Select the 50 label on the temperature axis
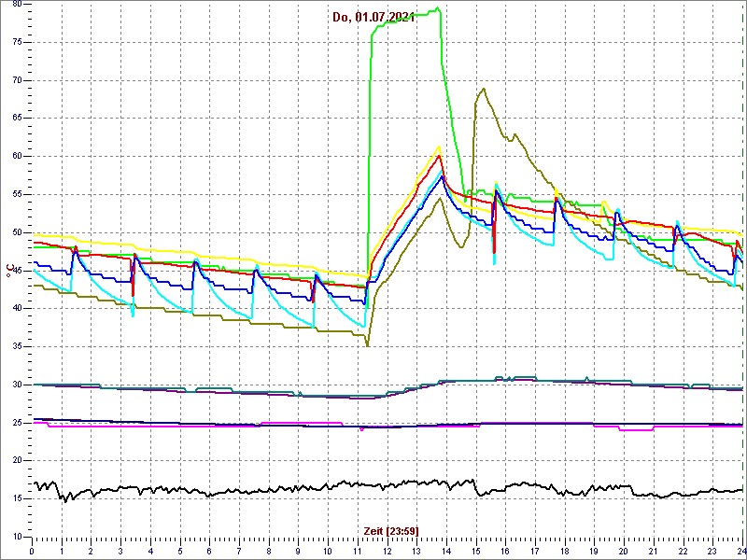Viewport: 747px width, 560px height. [x=16, y=232]
